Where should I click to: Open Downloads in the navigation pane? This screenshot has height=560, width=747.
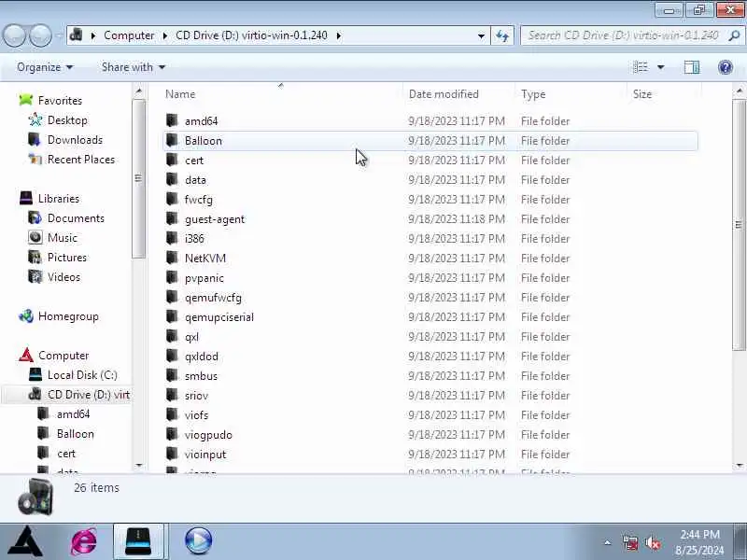75,139
